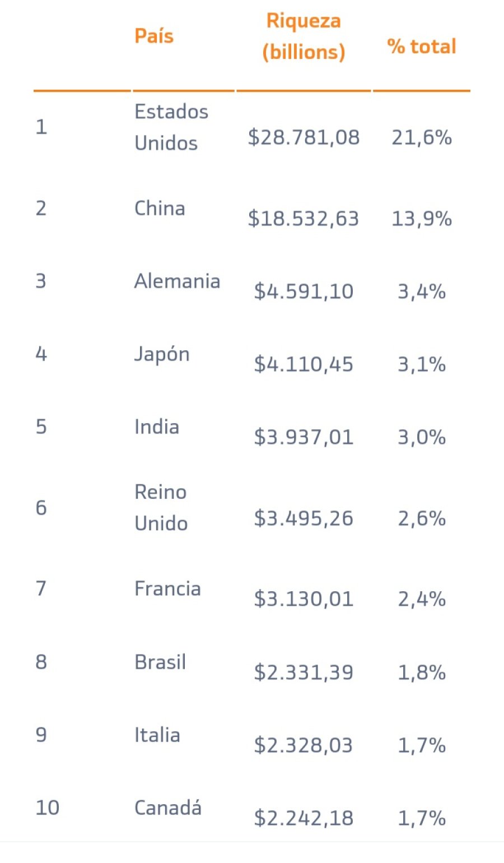The height and width of the screenshot is (863, 504).
Task: Select the Estados Unidos country cell
Action: tap(171, 127)
